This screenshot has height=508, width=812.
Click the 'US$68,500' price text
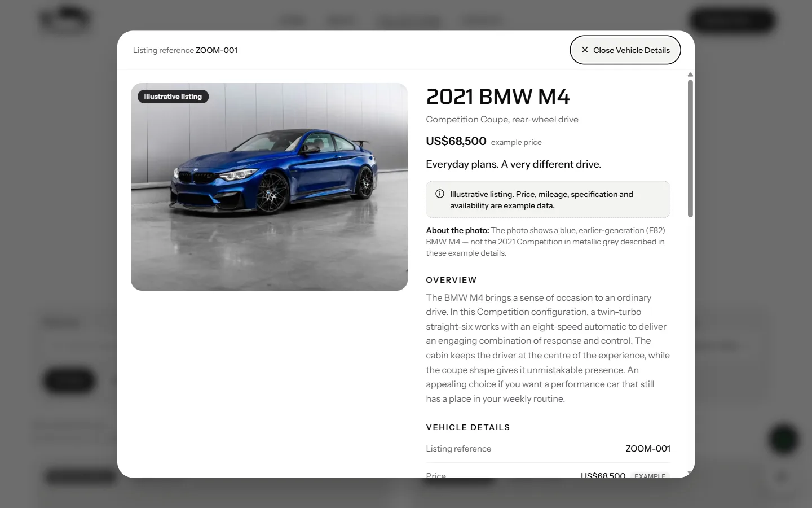[x=456, y=141]
